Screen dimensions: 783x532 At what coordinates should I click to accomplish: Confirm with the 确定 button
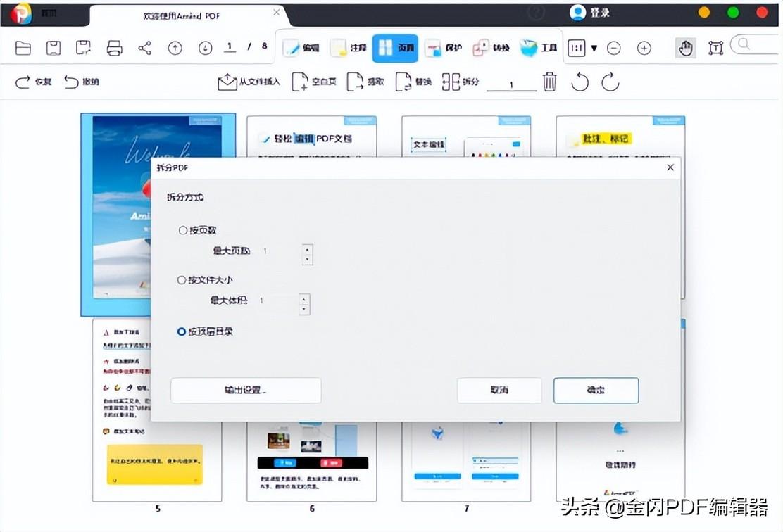pos(596,391)
